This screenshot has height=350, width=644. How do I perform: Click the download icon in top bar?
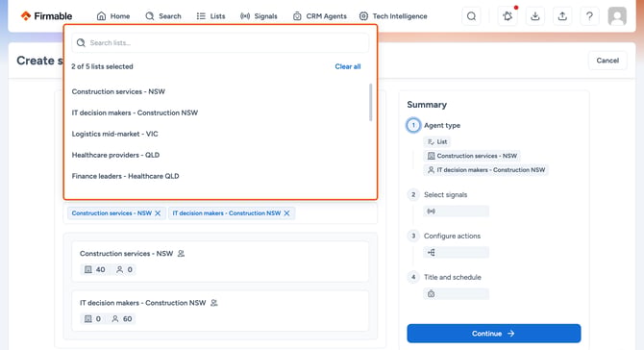pos(534,16)
